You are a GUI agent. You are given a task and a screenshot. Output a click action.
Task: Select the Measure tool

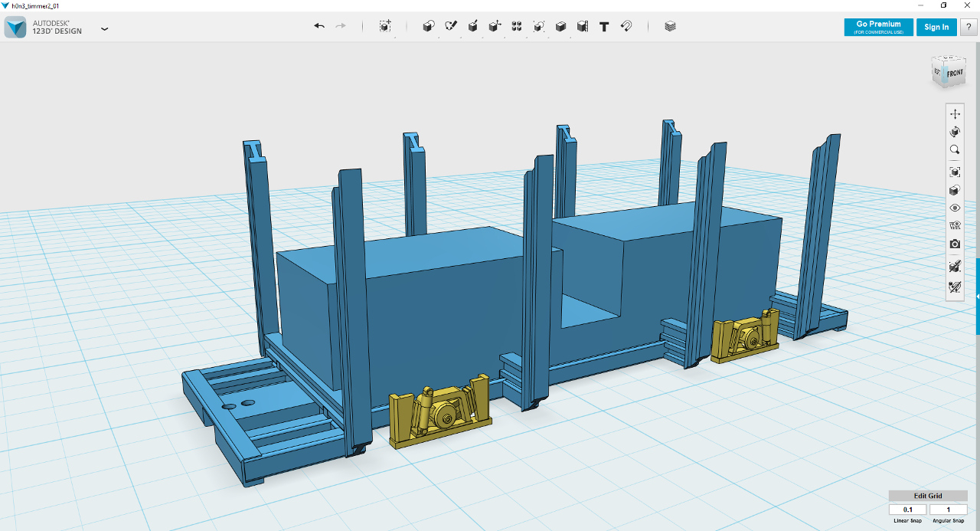tap(583, 26)
